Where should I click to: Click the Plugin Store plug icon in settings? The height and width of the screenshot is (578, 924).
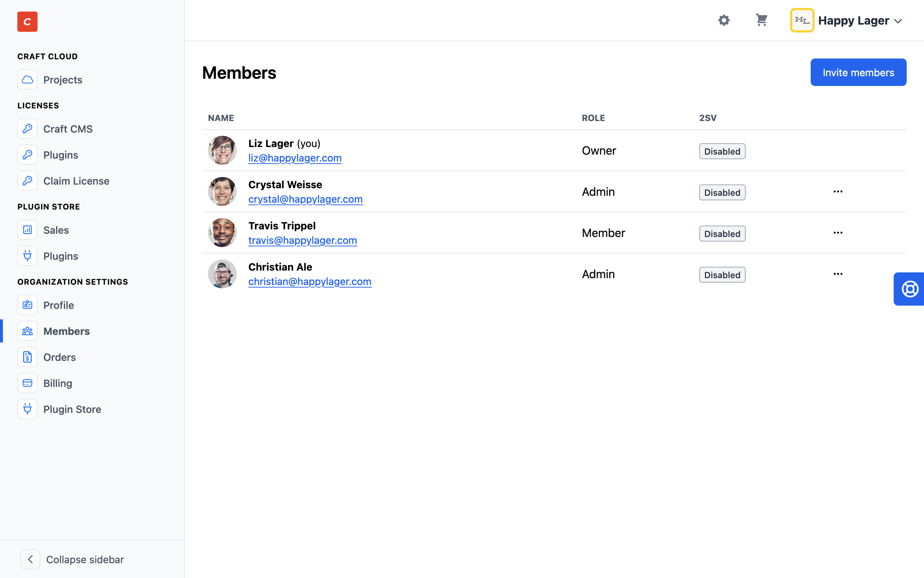pyautogui.click(x=27, y=409)
